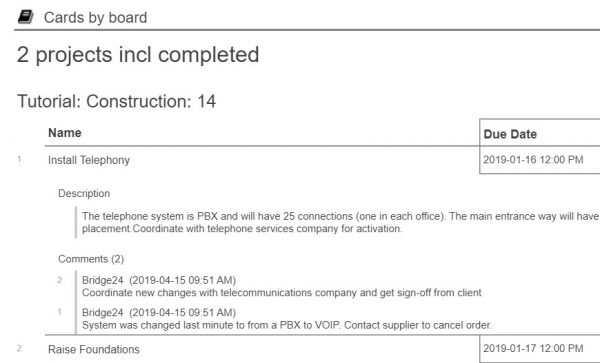Image resolution: width=600 pixels, height=363 pixels.
Task: Click row number 1 beside Install Telephony
Action: pyautogui.click(x=19, y=159)
